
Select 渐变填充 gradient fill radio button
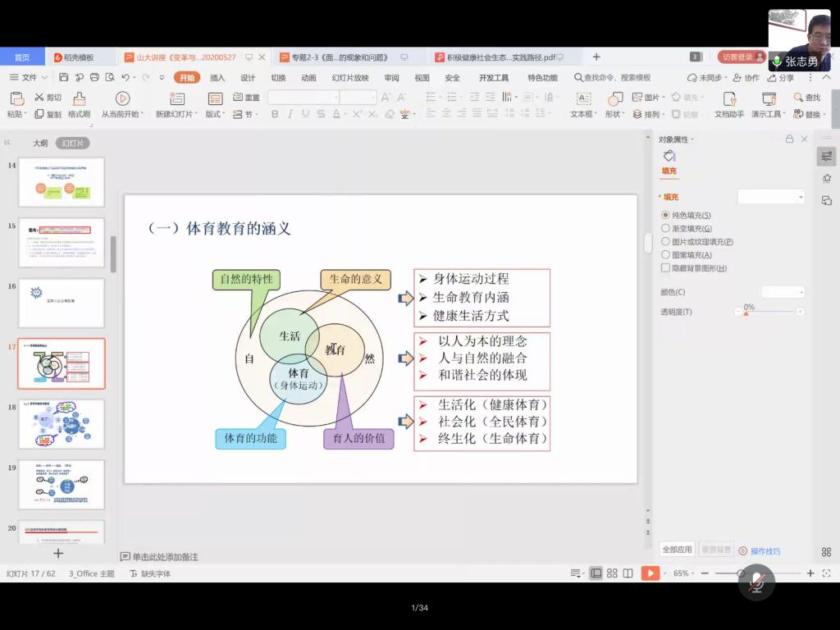click(x=665, y=229)
